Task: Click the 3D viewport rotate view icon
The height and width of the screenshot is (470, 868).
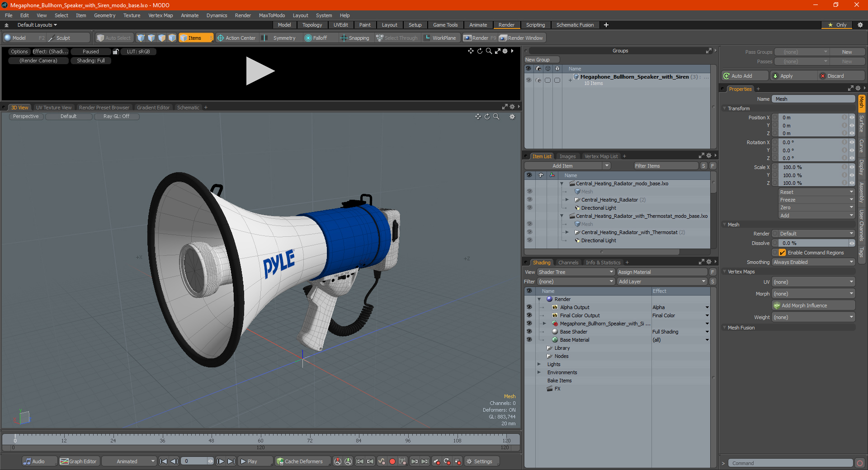Action: tap(487, 117)
